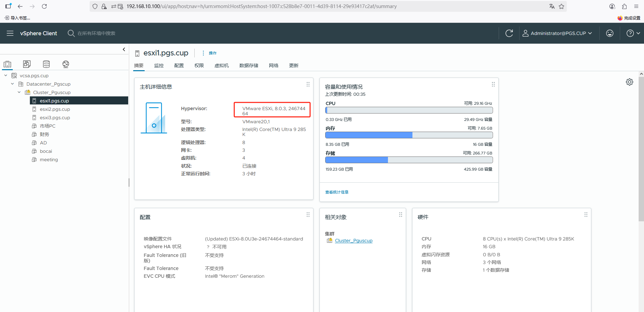Collapse the Cluster_Pguscup tree node
This screenshot has width=644, height=312.
[x=19, y=92]
